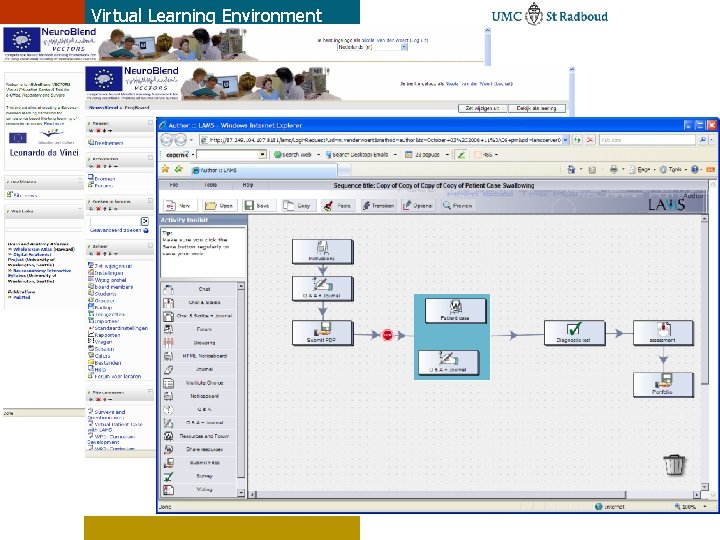Screen dimensions: 720x540
Task: Select the Survey activity tool
Action: [198, 476]
